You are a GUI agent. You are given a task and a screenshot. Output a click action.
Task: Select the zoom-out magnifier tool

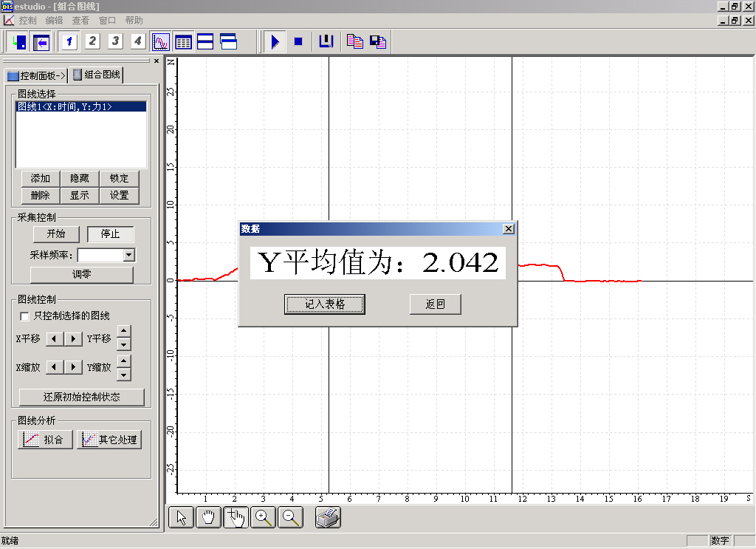coord(292,518)
